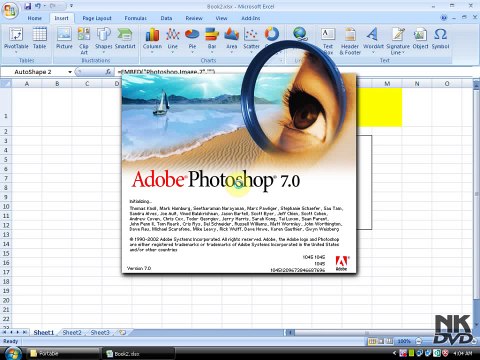Click the vertical scrollbar down arrow

[x=476, y=325]
